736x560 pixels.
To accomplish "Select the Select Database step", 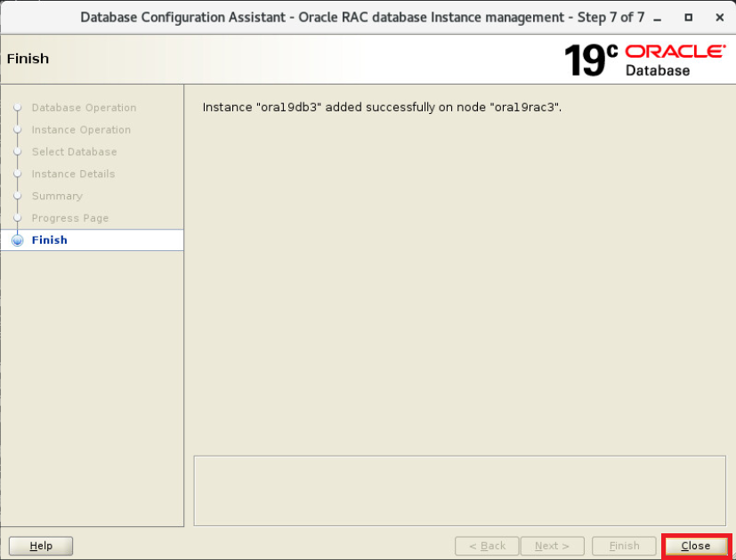I will (x=74, y=151).
